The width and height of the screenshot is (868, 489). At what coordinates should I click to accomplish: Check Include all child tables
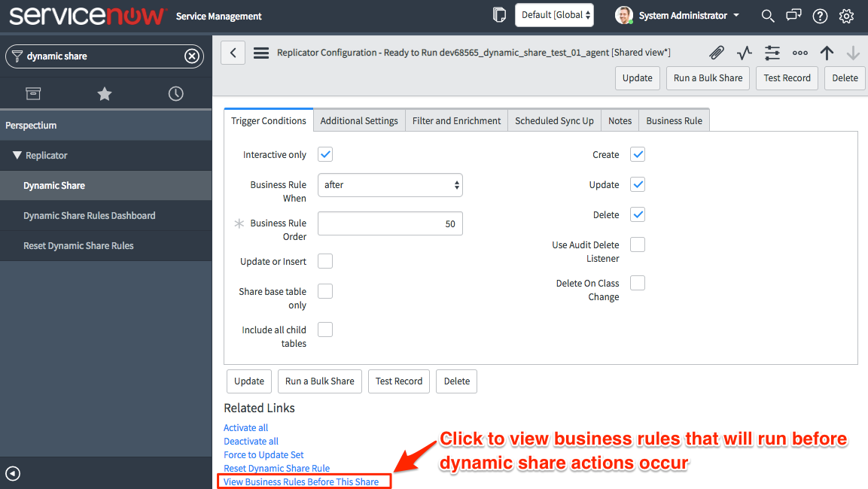[x=325, y=330]
